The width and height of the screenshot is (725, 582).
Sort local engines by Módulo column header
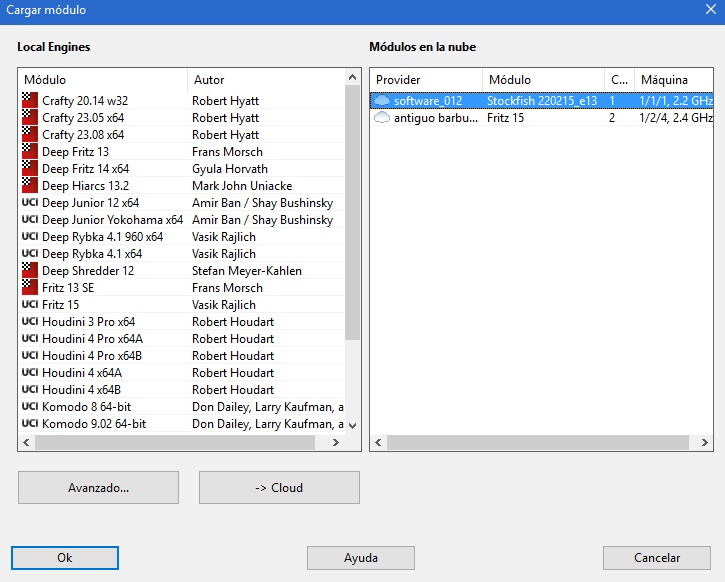[103, 80]
